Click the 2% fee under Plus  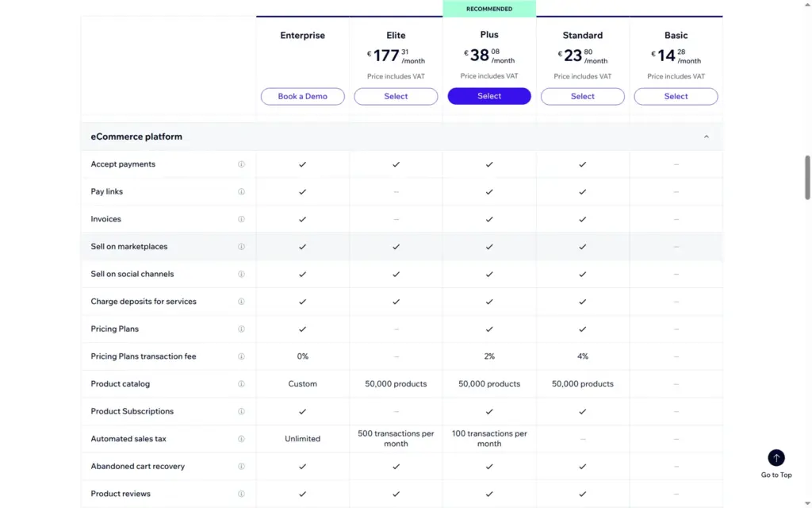[489, 356]
